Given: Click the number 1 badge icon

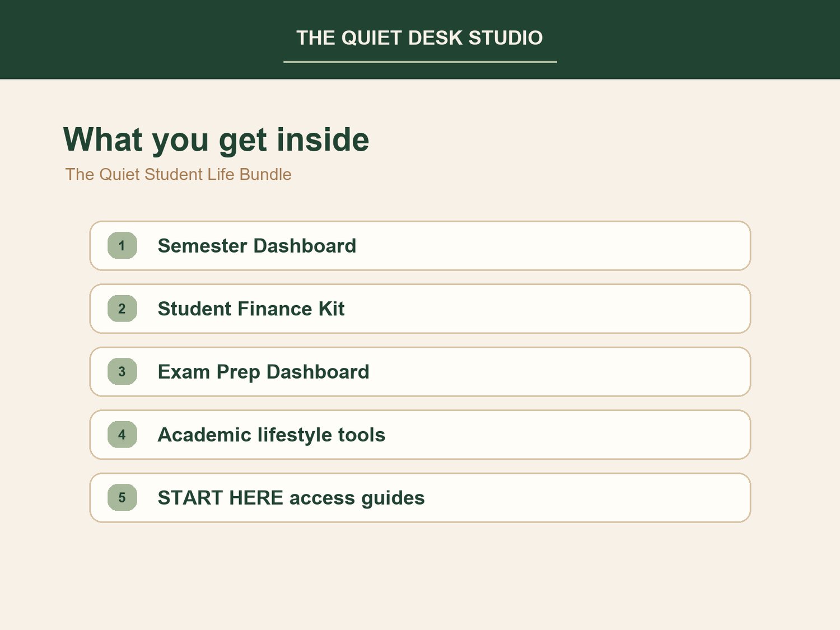Looking at the screenshot, I should [122, 245].
